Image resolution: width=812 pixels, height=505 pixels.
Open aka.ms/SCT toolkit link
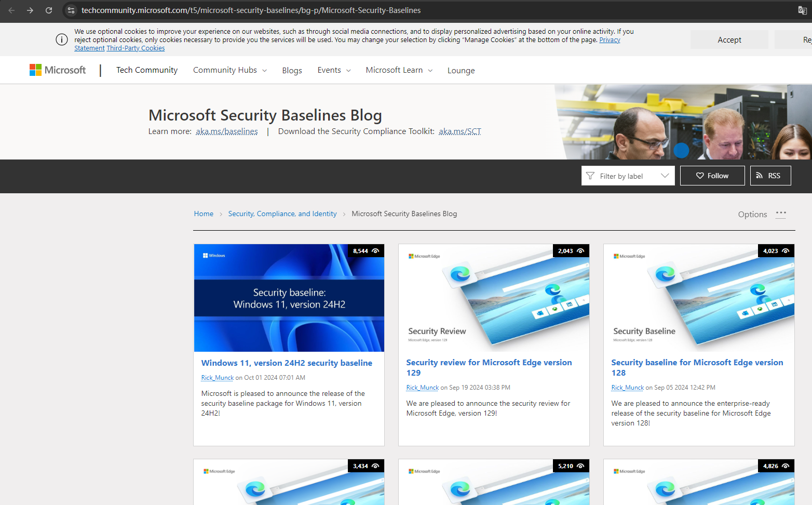click(x=460, y=131)
